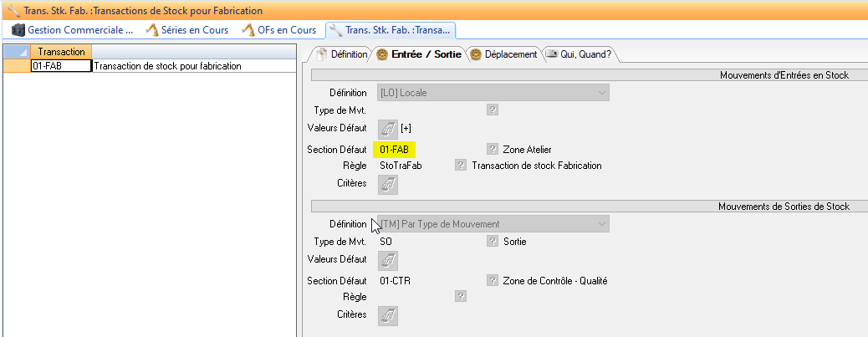Image resolution: width=868 pixels, height=337 pixels.
Task: Click lookup button next to Zone Atelier
Action: pyautogui.click(x=493, y=149)
